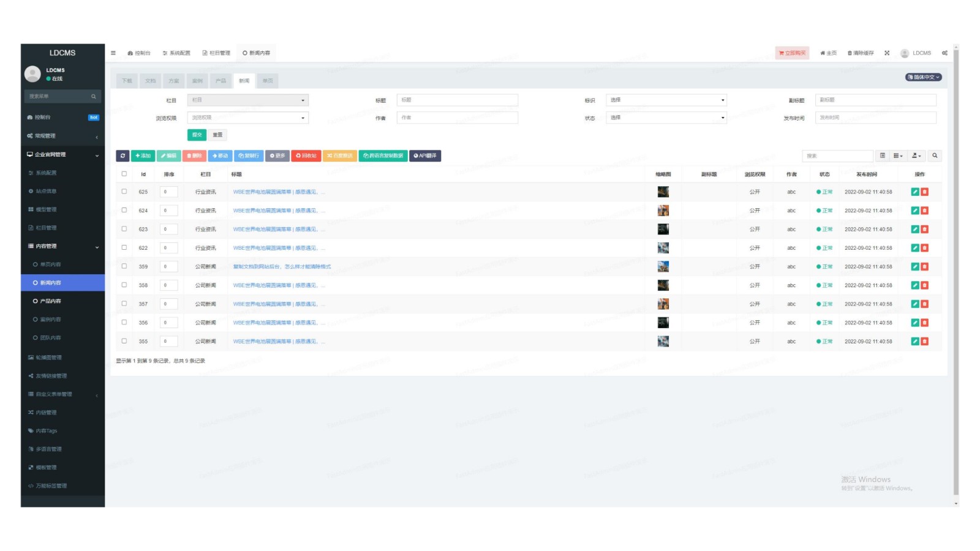The width and height of the screenshot is (980, 551).
Task: Open the 状态 select dropdown
Action: pyautogui.click(x=666, y=118)
